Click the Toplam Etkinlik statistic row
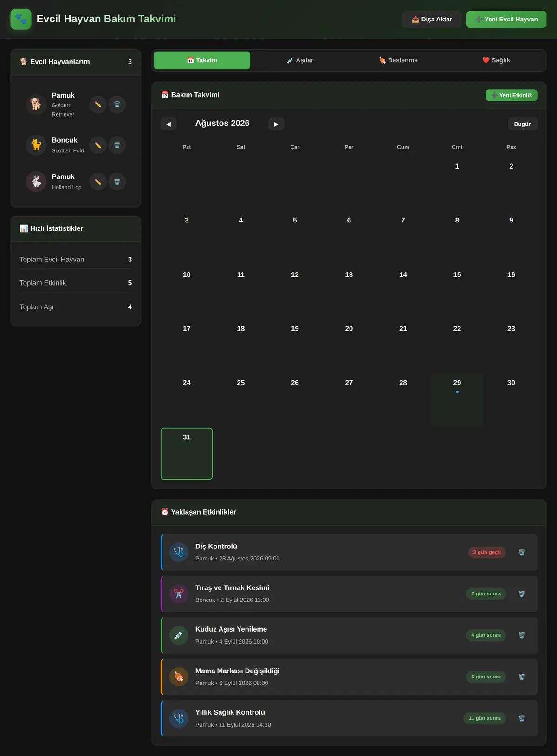Viewport: 557px width, 756px height. pyautogui.click(x=76, y=283)
